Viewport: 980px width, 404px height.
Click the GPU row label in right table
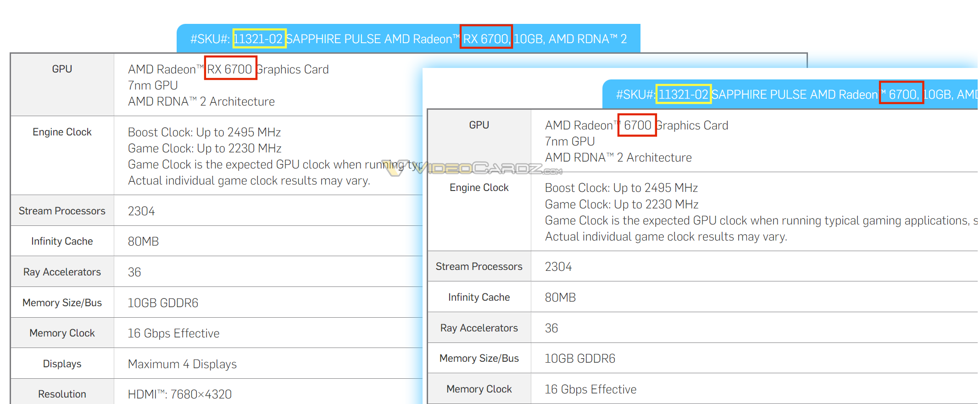(479, 125)
